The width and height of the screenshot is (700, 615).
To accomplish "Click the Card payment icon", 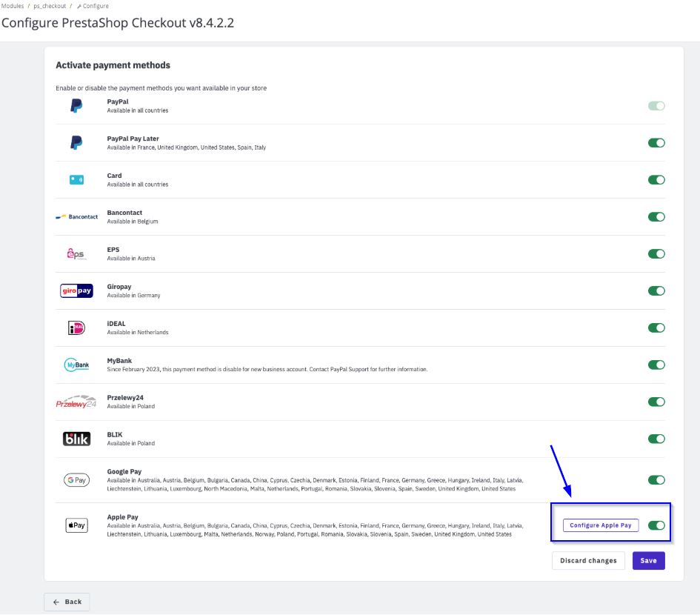I will (76, 180).
